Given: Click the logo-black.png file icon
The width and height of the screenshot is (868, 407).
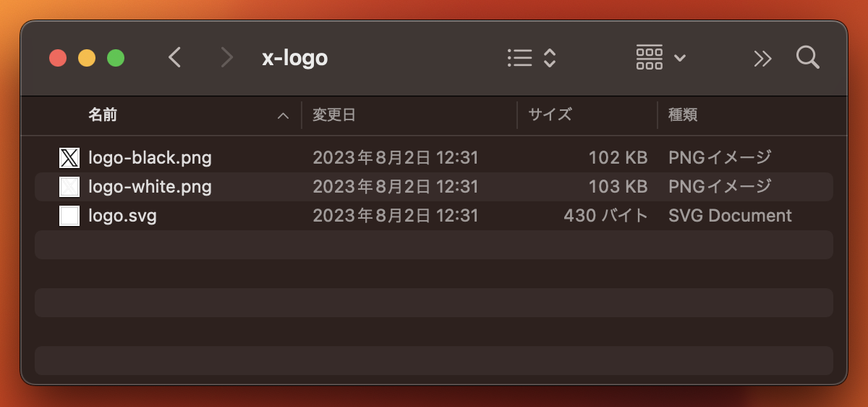Looking at the screenshot, I should tap(69, 157).
